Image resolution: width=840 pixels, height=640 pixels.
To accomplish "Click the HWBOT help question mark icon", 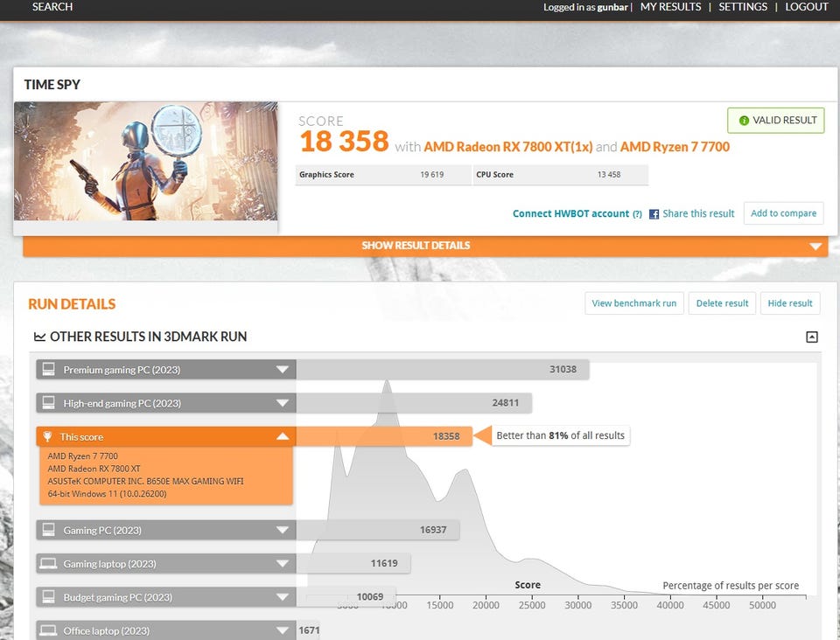I will (x=637, y=214).
